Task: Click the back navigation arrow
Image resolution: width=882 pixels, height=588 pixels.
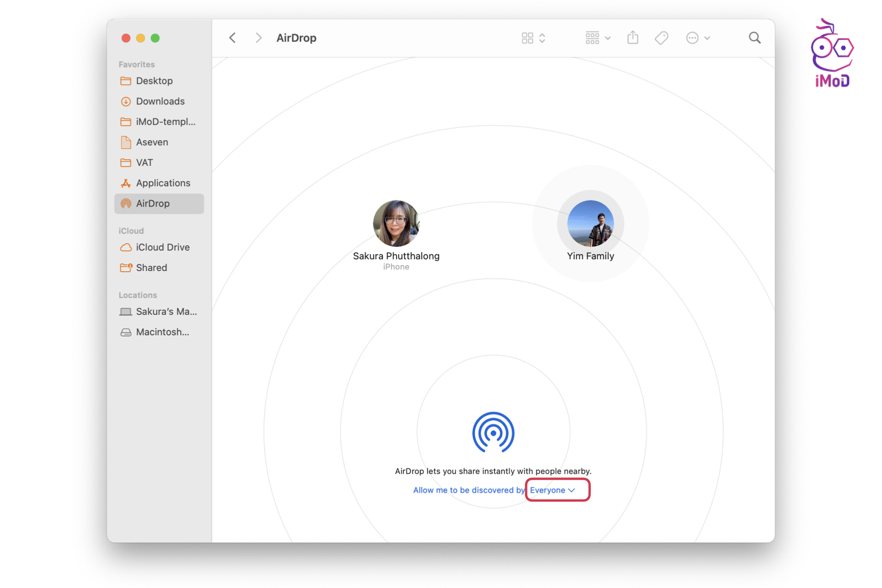Action: click(233, 38)
